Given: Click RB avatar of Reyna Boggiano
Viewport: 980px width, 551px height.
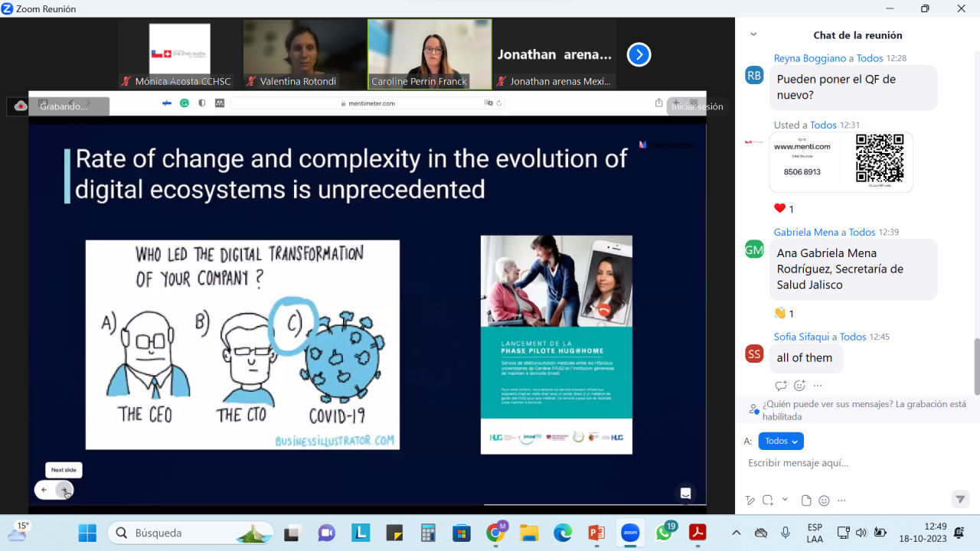Looking at the screenshot, I should click(x=754, y=75).
